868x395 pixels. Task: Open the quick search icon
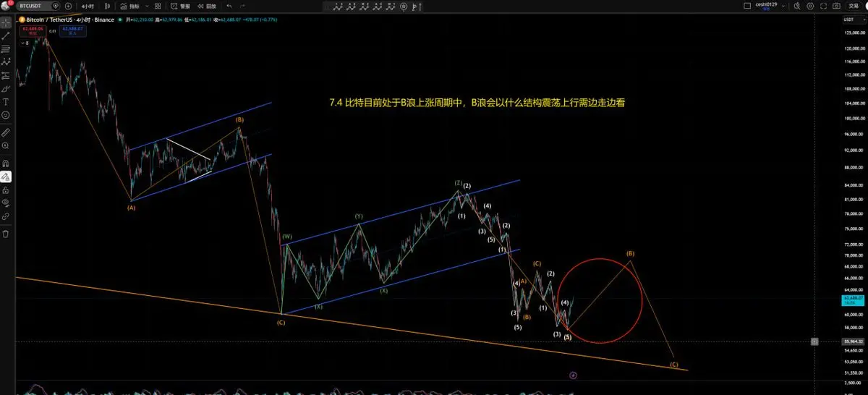point(797,6)
